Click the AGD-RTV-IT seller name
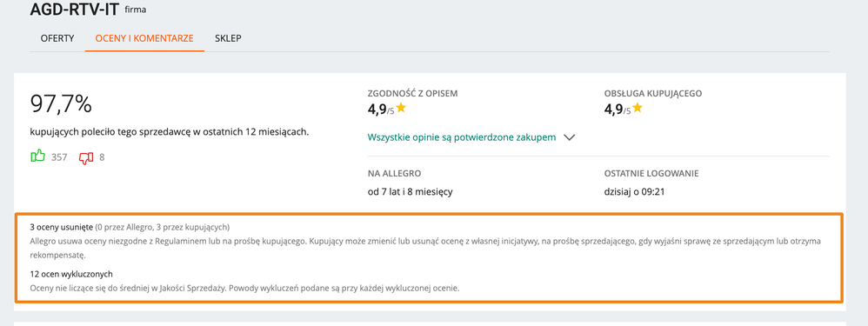 tap(75, 10)
